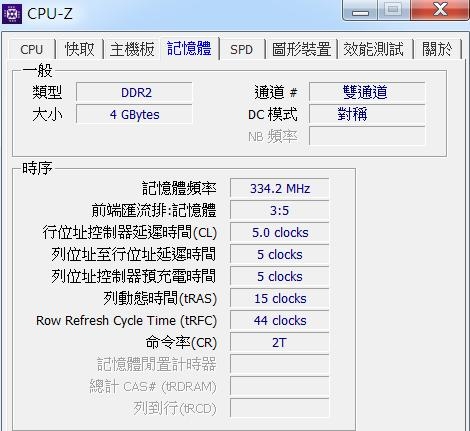Screen dimensions: 470x431
Task: Click the 對稱 DC mode field
Action: (x=367, y=114)
